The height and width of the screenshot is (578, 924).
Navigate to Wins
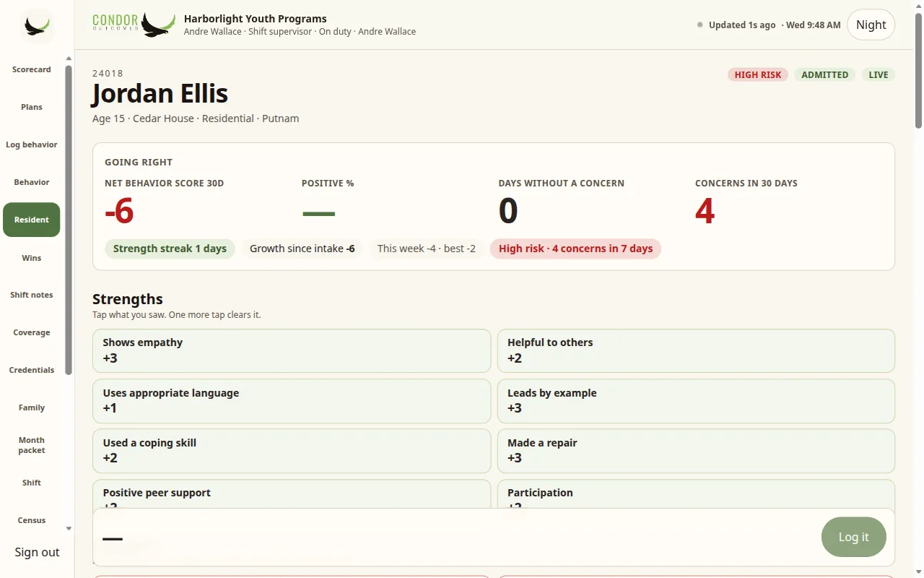coord(32,258)
